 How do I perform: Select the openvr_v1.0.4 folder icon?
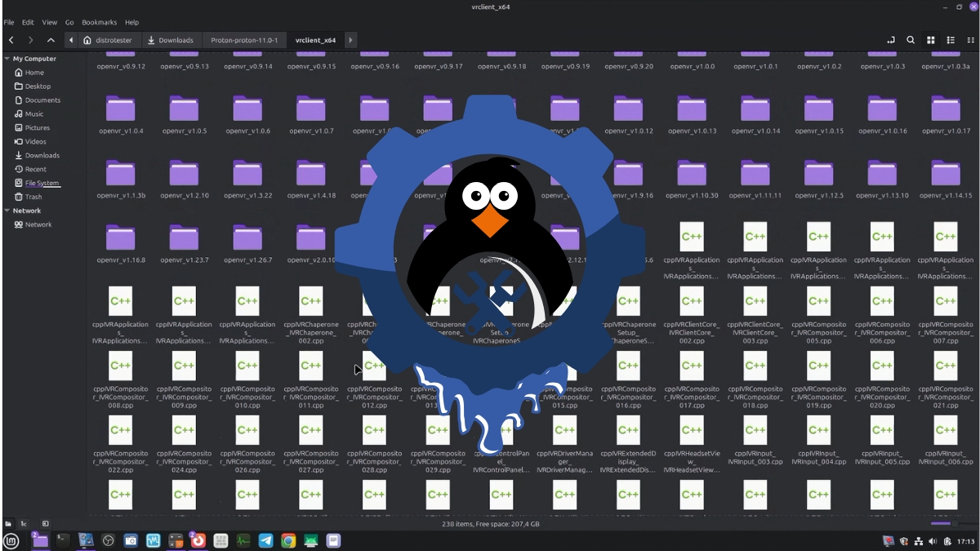(120, 109)
